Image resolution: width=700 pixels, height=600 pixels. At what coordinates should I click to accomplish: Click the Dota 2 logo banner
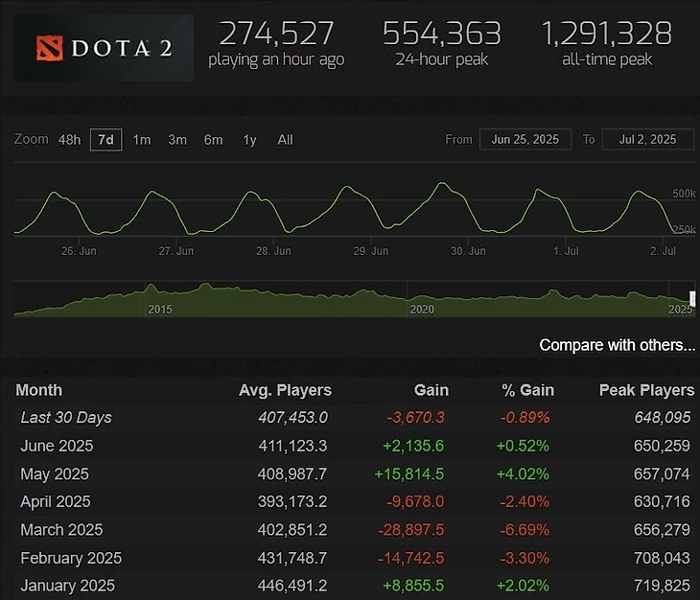(104, 47)
